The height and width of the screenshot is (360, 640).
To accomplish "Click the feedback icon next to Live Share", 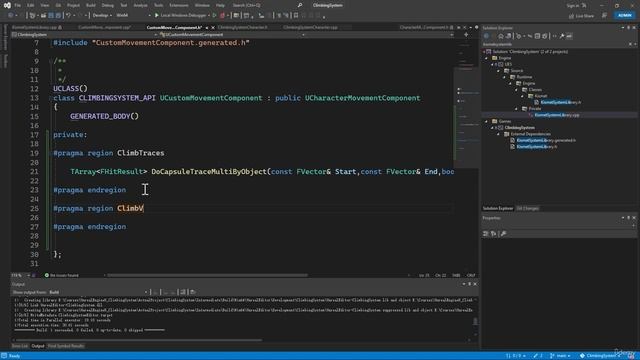I will (604, 16).
